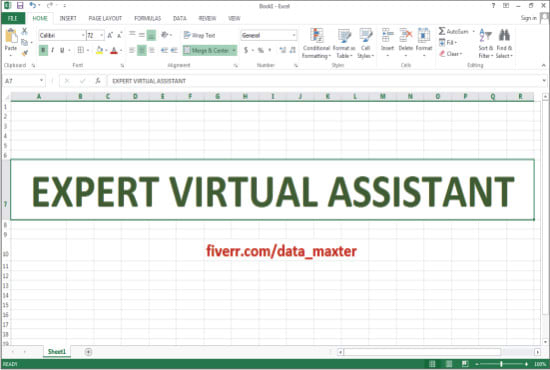Viewport: 550px width, 370px height.
Task: Click Sign in
Action: (x=529, y=18)
